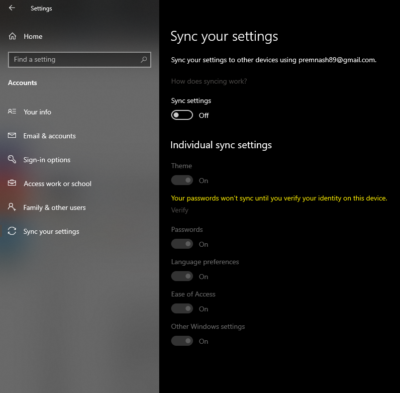Screen dimensions: 400x393
Task: Select the Access work or school briefcase icon
Action: tap(12, 183)
